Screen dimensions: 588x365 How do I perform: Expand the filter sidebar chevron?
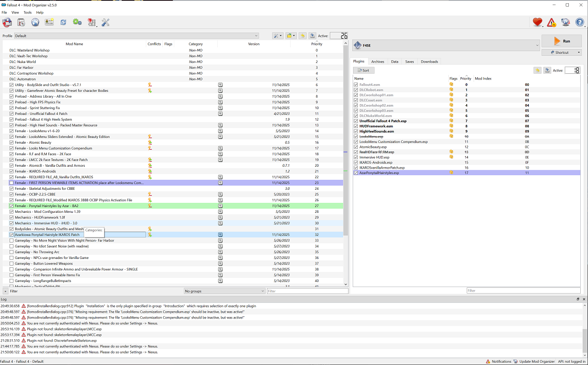click(x=5, y=291)
